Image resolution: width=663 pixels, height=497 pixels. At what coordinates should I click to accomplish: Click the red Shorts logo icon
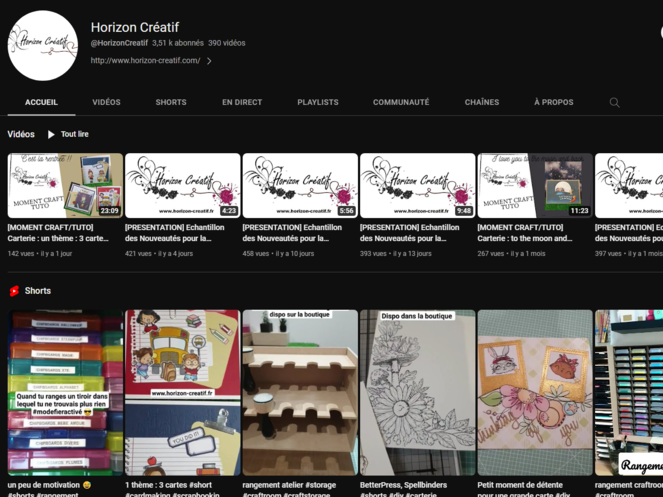(14, 291)
